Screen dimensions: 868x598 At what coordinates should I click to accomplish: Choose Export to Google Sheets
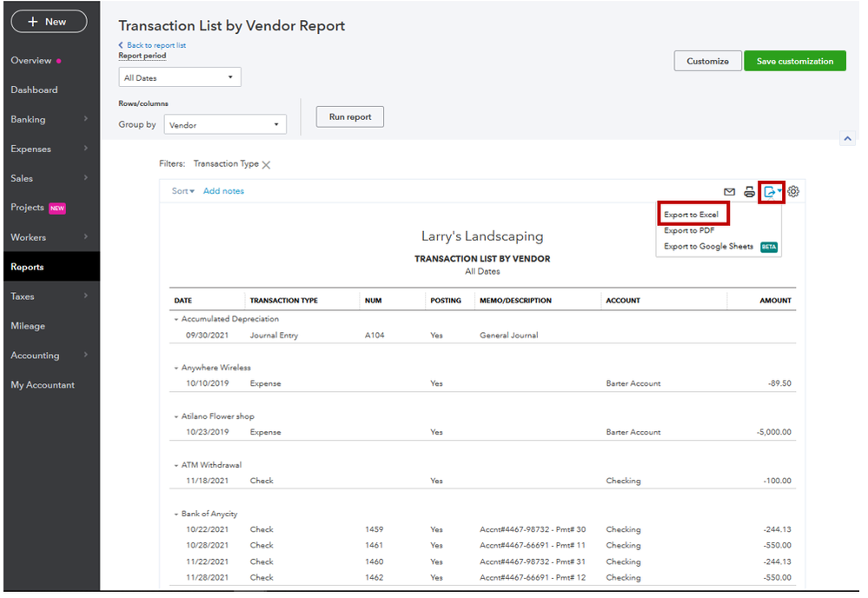(x=709, y=246)
